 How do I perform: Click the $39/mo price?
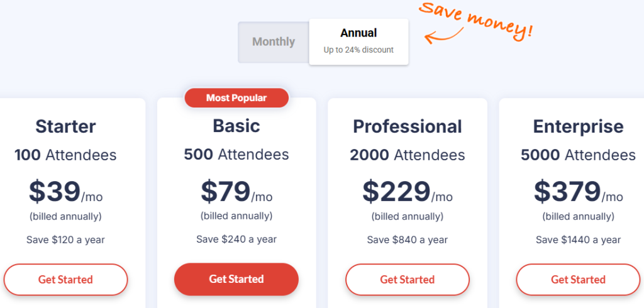(65, 192)
